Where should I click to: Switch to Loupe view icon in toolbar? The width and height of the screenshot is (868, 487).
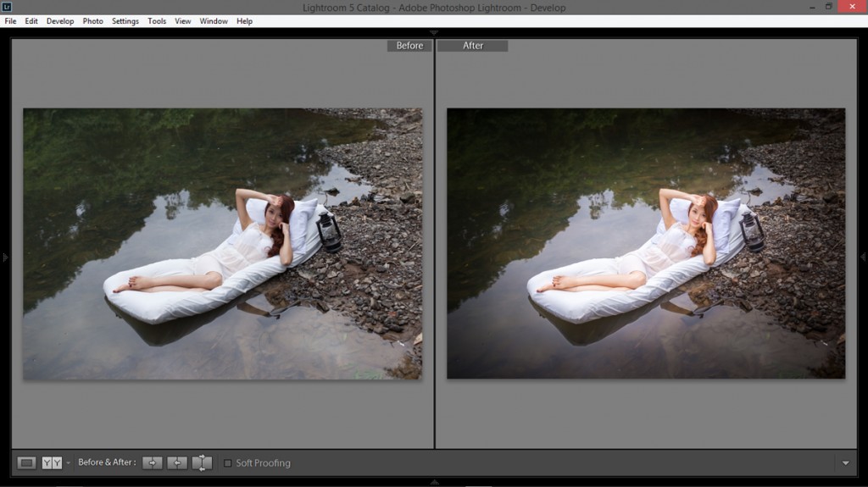coord(27,462)
